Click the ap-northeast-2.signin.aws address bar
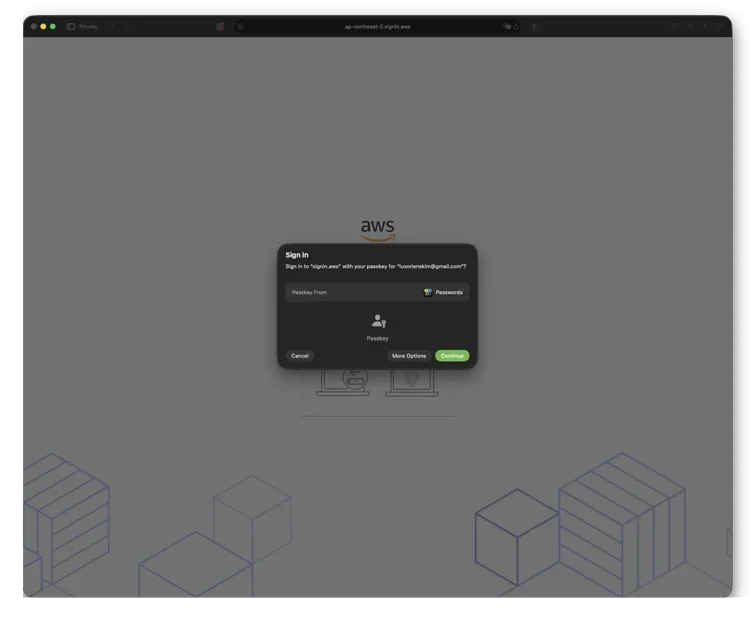Viewport: 755px width, 628px height. tap(377, 26)
